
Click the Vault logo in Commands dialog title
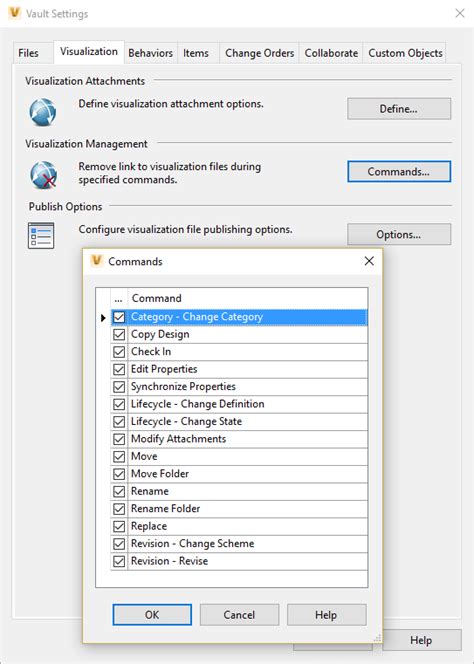[x=97, y=261]
